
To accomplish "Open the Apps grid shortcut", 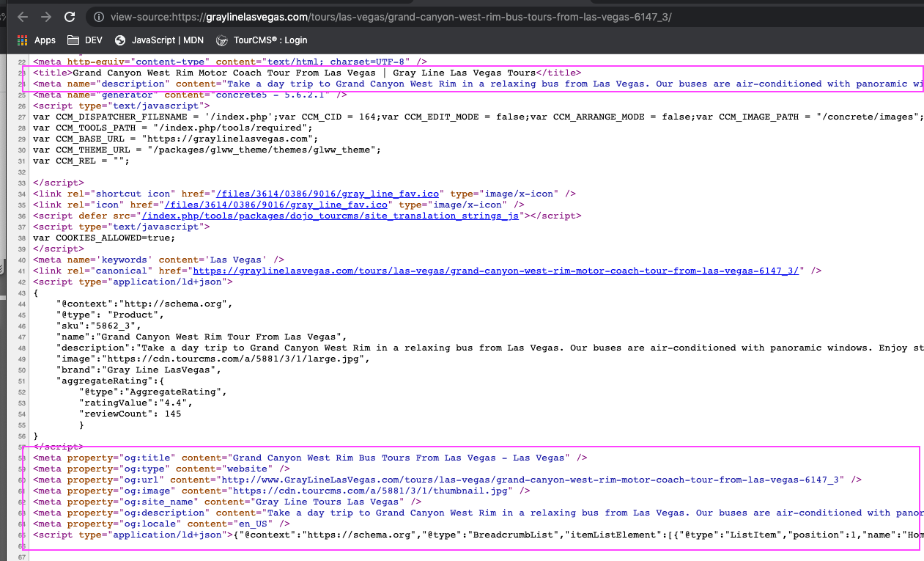I will [x=37, y=40].
